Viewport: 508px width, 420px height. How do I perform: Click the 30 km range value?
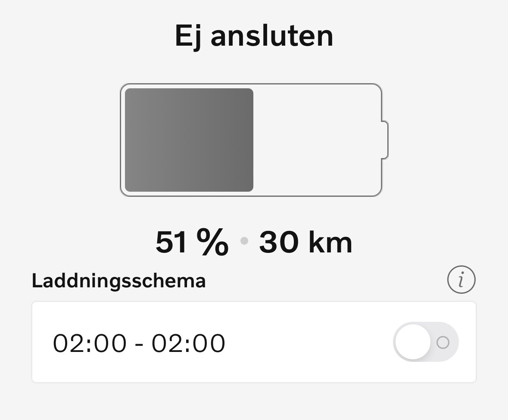[305, 242]
